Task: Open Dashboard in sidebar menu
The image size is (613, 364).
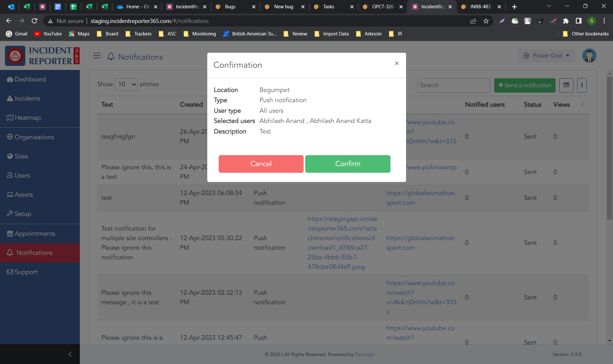Action: tap(30, 79)
